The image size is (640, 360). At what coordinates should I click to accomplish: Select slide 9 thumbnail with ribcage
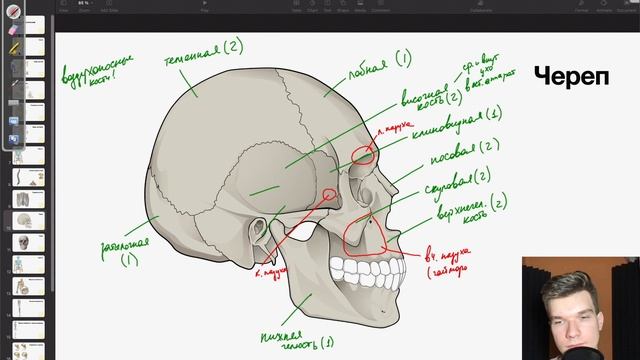tap(29, 199)
